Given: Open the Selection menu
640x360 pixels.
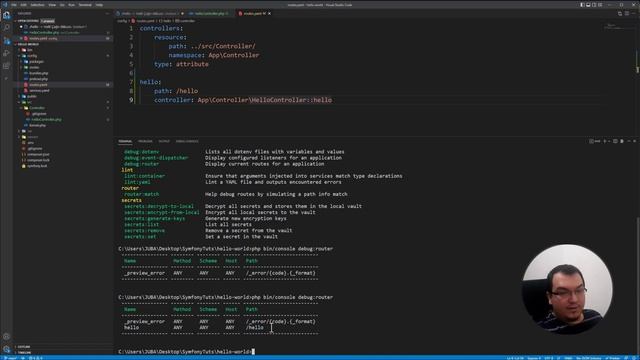Looking at the screenshot, I should [x=37, y=5].
